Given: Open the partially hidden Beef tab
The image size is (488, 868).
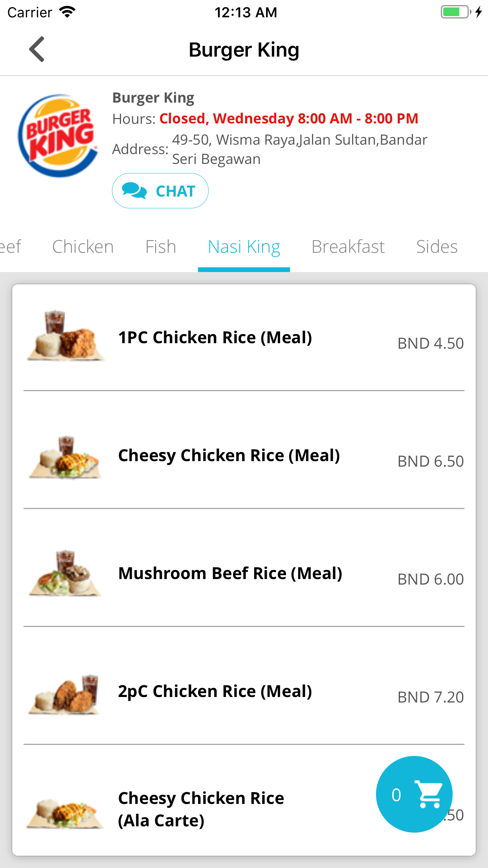Looking at the screenshot, I should pos(11,247).
